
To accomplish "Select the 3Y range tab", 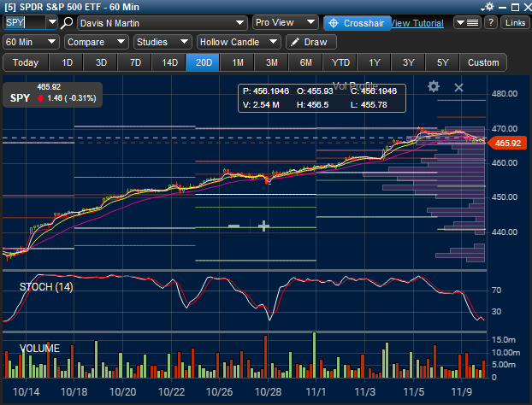I will pos(409,62).
